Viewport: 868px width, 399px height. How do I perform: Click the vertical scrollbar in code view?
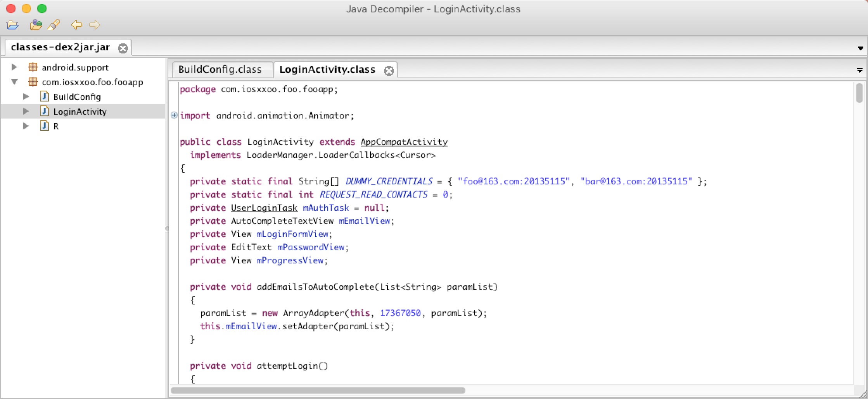[859, 93]
